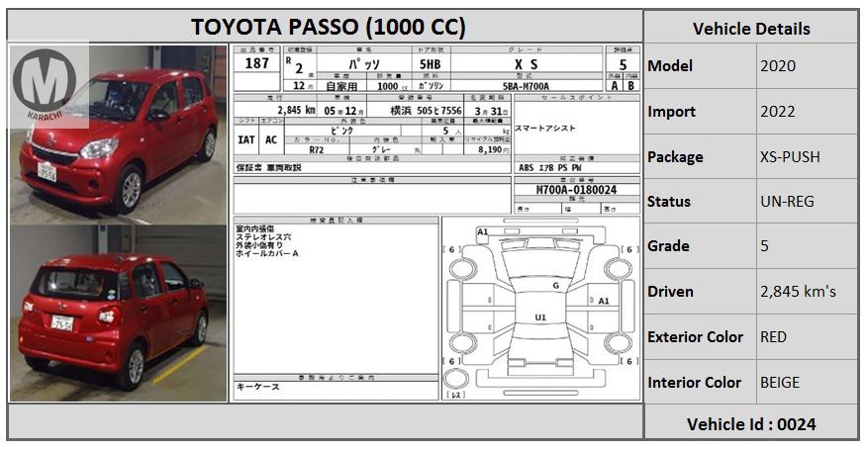
Task: Click the inspector notes text block
Action: click(x=267, y=241)
